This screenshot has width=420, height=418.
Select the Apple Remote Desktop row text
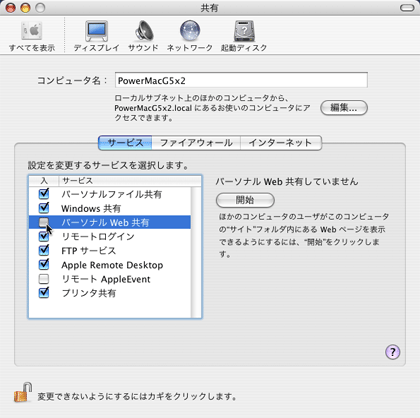(112, 265)
